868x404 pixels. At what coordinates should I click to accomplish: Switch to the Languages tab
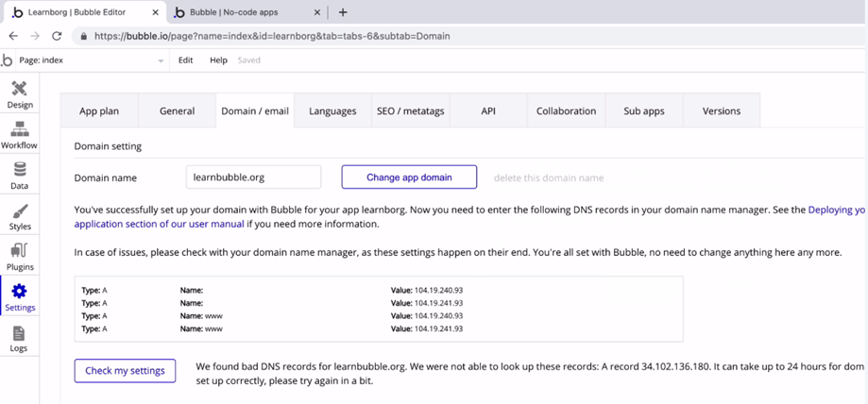[x=332, y=110]
